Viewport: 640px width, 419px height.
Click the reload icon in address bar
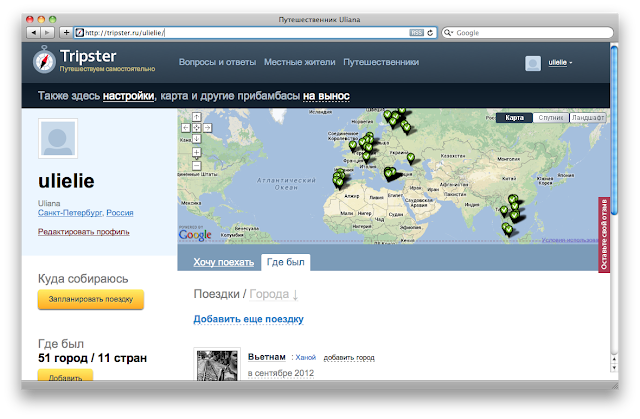pyautogui.click(x=430, y=33)
